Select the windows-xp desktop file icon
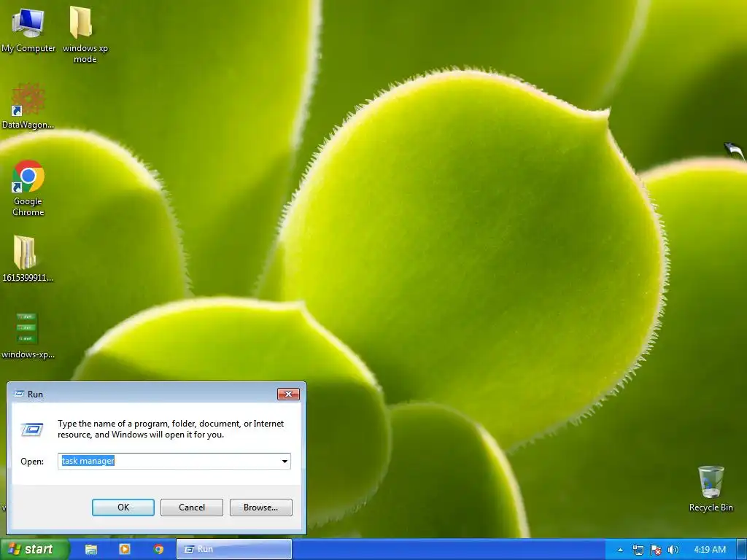This screenshot has width=747, height=560. tap(28, 335)
